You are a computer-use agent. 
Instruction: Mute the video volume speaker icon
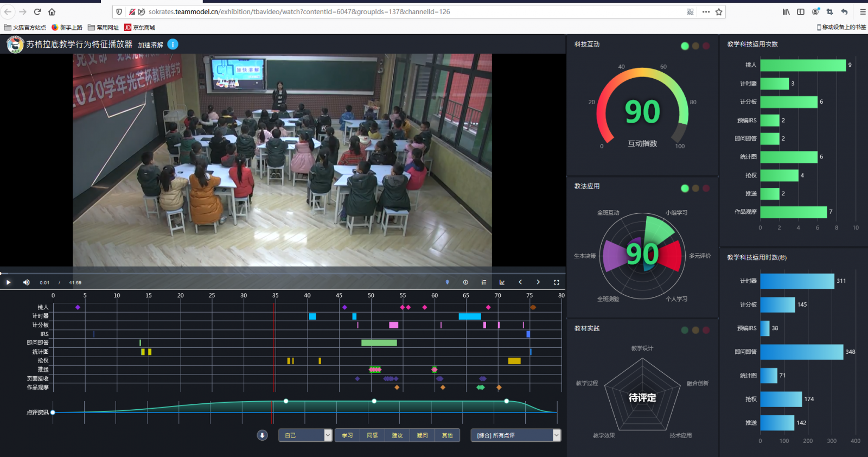click(x=26, y=282)
